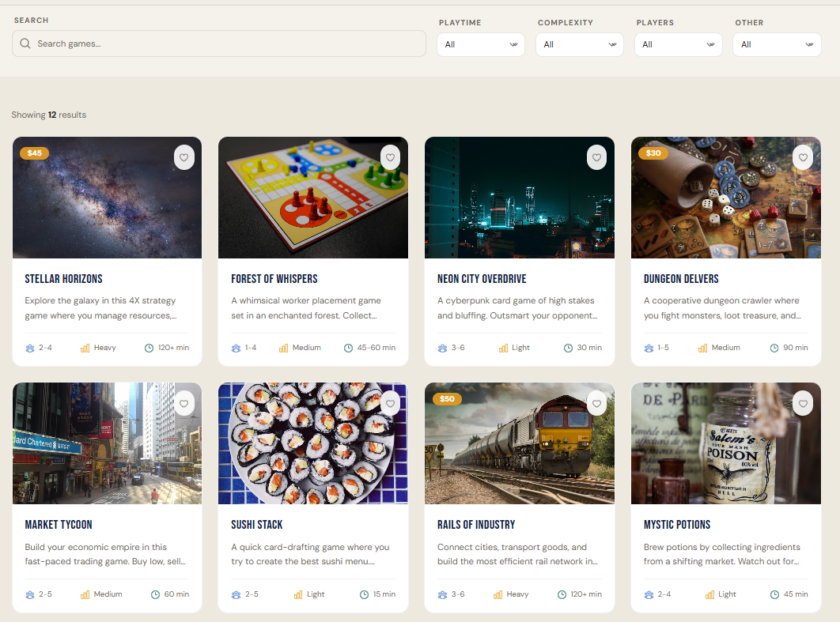The width and height of the screenshot is (840, 622).
Task: Toggle favorite heart on Forest of Whispers
Action: tap(390, 157)
